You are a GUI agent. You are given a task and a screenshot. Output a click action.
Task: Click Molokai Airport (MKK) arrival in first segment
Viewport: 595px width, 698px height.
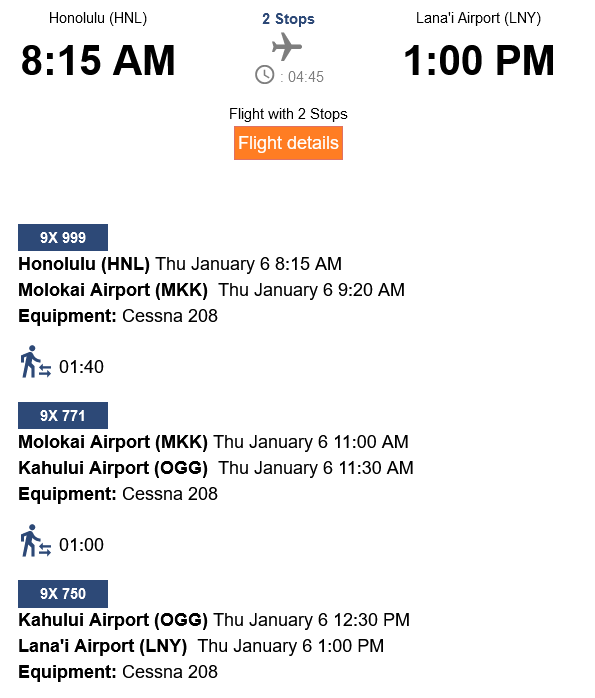pos(113,290)
